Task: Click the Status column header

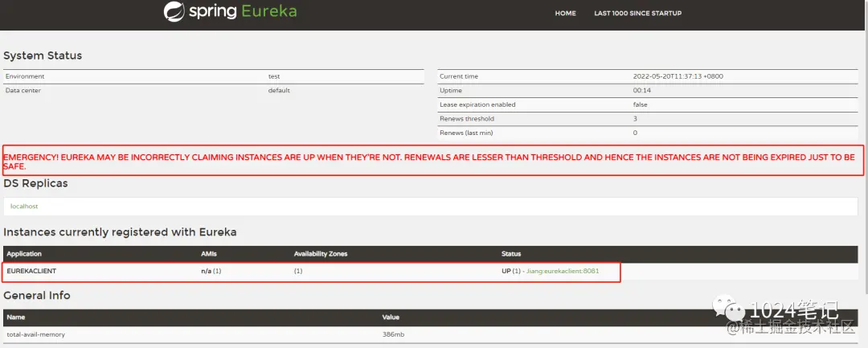Action: (x=511, y=254)
